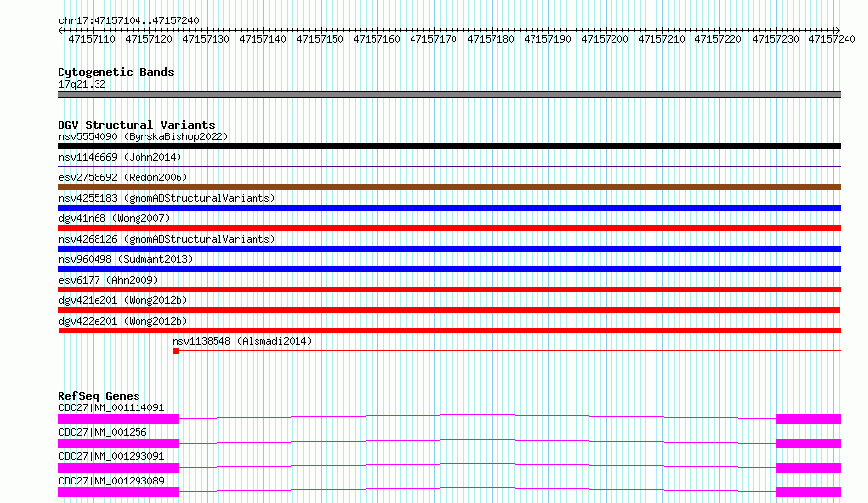This screenshot has height=503, width=868.
Task: Click esv2758692 (Redon2006) label
Action: [123, 177]
